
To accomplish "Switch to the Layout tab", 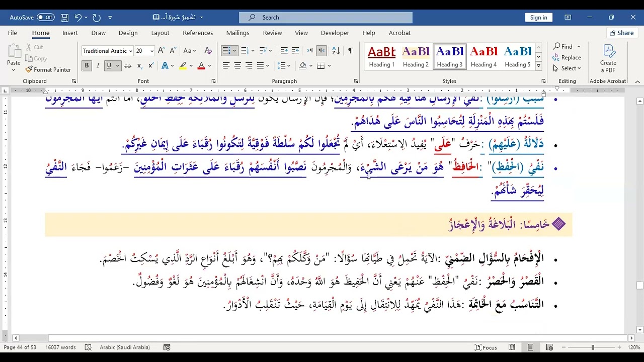I will tap(160, 33).
